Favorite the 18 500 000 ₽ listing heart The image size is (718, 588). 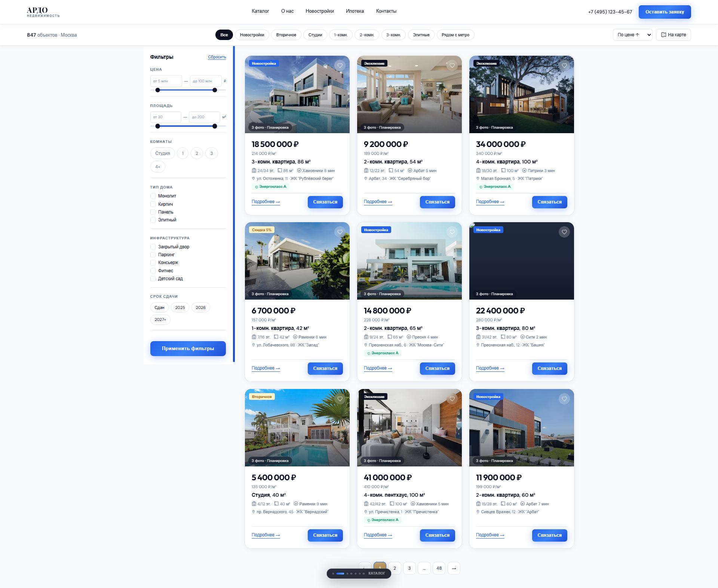[x=340, y=65]
